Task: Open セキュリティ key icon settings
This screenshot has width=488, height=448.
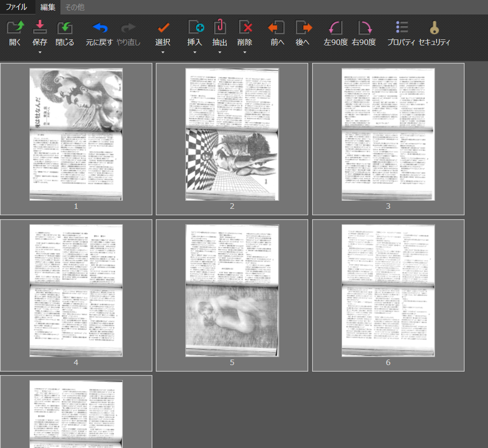Action: click(x=434, y=27)
